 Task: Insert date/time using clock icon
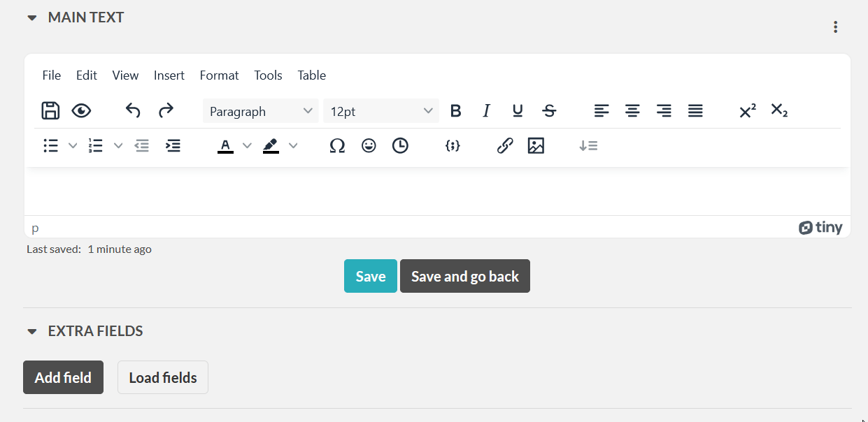click(400, 145)
